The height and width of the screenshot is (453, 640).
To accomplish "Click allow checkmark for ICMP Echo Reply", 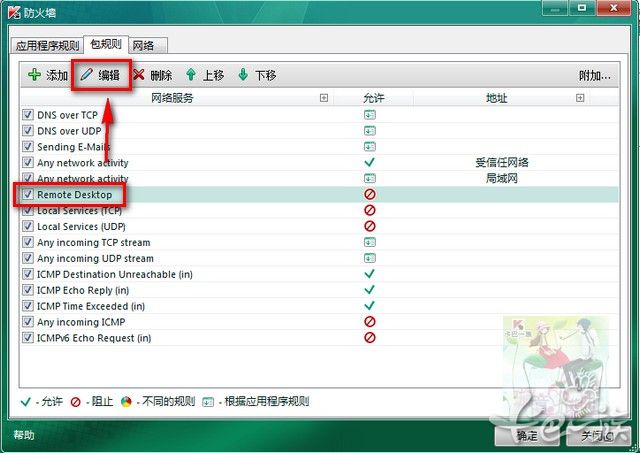I will point(370,290).
